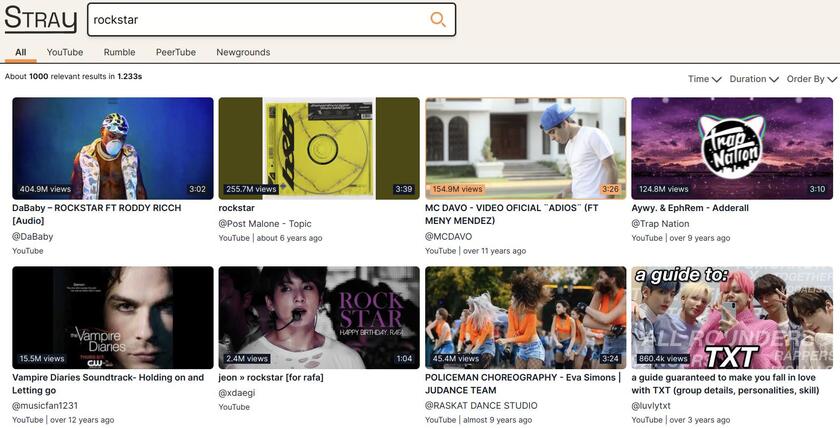
Task: Click the 860.4k views badge
Action: tap(663, 358)
